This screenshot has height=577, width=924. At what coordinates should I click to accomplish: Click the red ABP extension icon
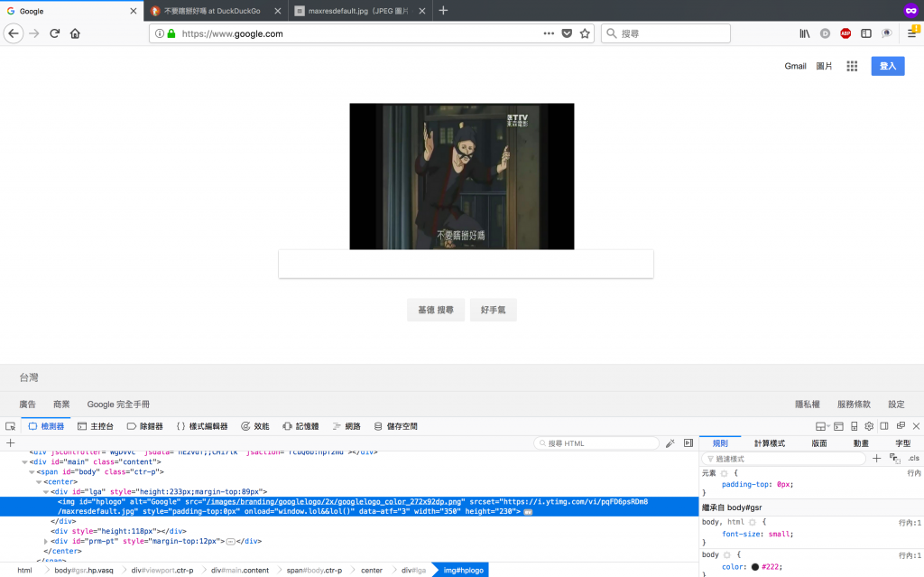coord(845,33)
